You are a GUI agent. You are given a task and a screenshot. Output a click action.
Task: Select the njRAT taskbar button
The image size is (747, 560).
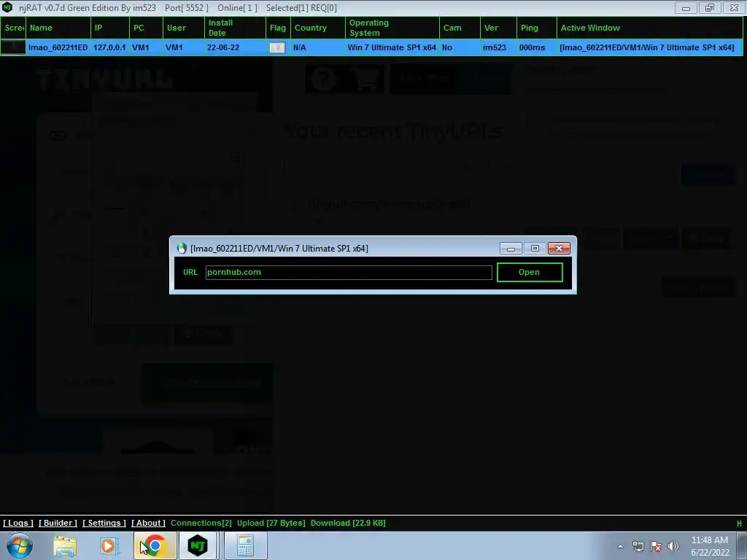coord(198,545)
